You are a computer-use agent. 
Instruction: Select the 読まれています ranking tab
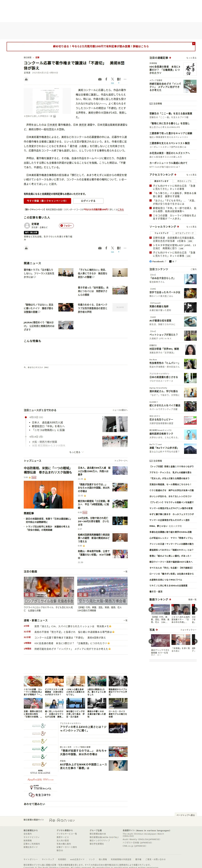coord(161,181)
